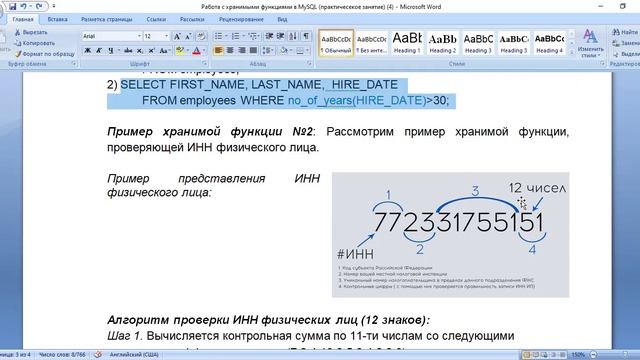Open shading fill color button

click(x=284, y=51)
